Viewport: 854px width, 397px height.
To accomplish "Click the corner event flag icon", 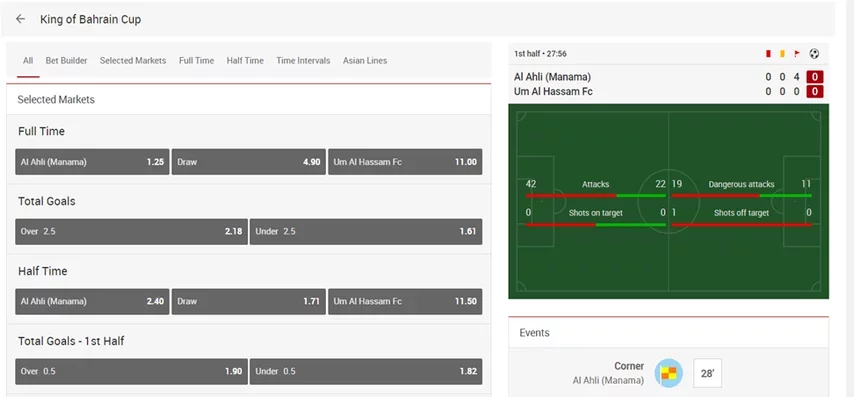I will 668,373.
